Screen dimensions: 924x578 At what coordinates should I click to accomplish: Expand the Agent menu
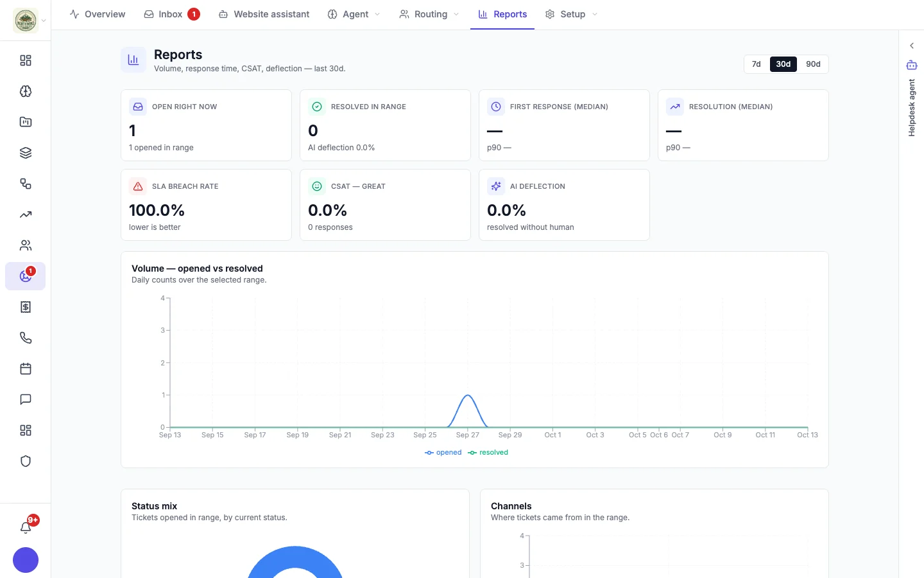(x=354, y=14)
